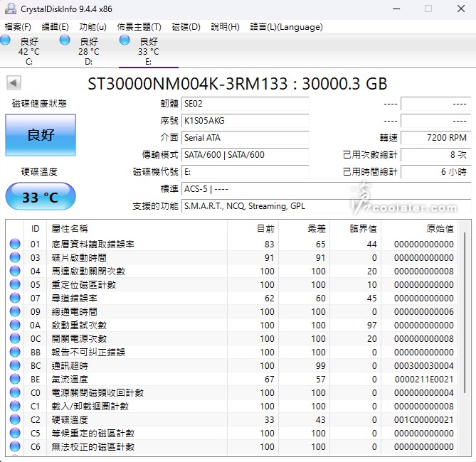Click the 轉速 7200 RPM field
476x462 pixels.
(436, 138)
